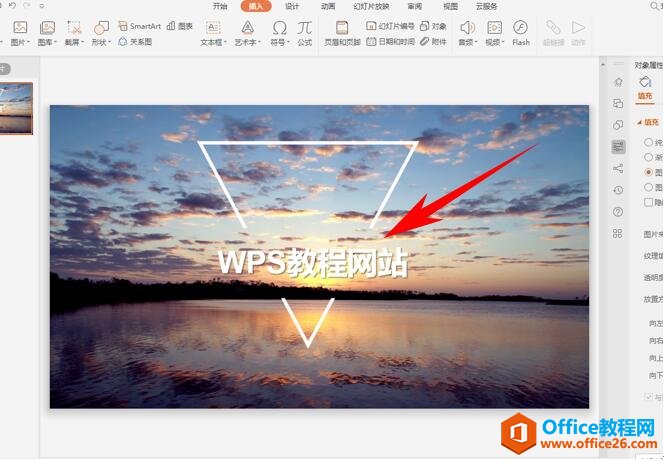This screenshot has width=664, height=461.
Task: Click the Redo arrow icon
Action: pos(27,6)
